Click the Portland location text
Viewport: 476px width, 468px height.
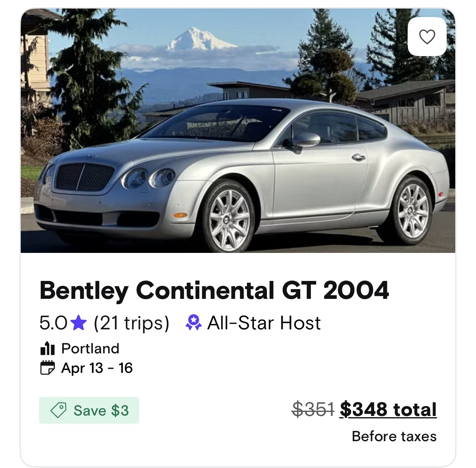(90, 348)
